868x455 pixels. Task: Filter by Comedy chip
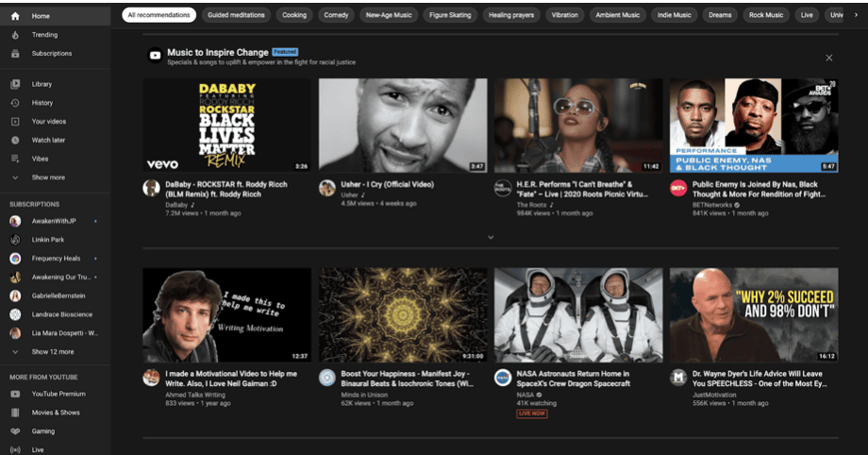click(x=336, y=15)
